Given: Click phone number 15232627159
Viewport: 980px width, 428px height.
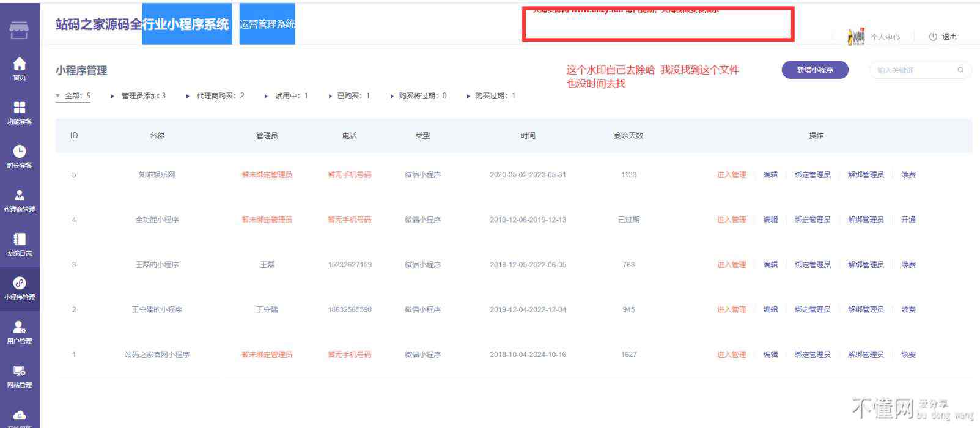Looking at the screenshot, I should click(350, 265).
